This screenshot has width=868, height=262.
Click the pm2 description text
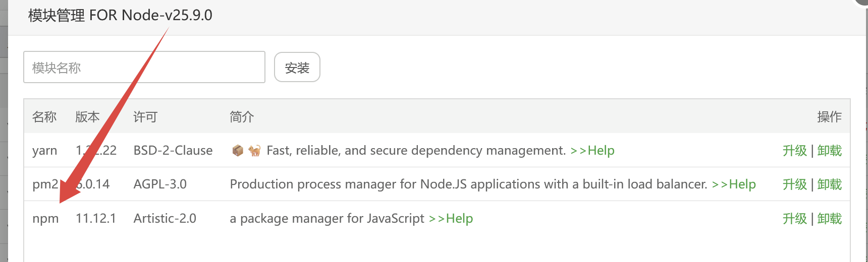[469, 184]
